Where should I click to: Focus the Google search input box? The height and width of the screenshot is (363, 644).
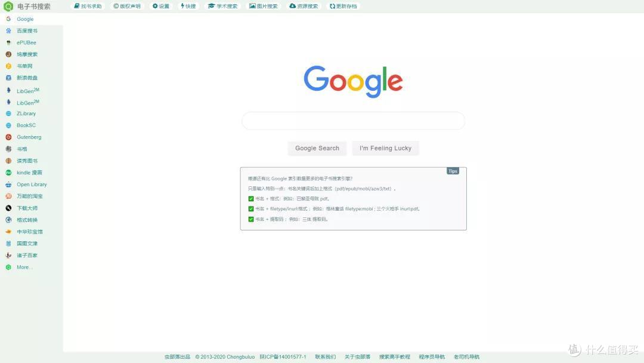point(353,121)
